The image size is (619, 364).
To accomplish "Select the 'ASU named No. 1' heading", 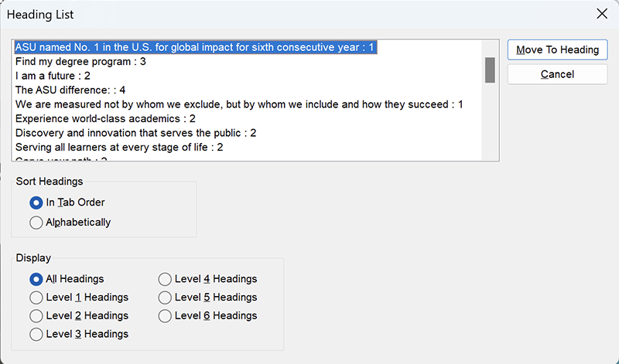I will pos(196,47).
